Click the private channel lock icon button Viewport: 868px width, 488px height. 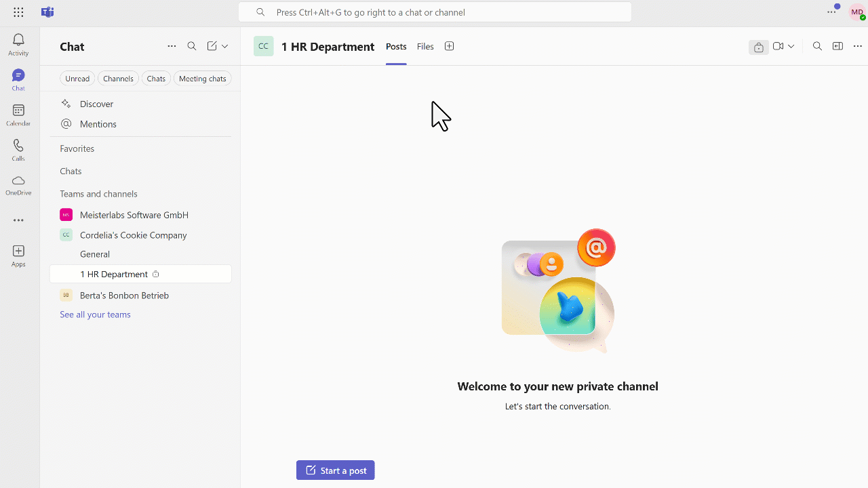point(759,47)
